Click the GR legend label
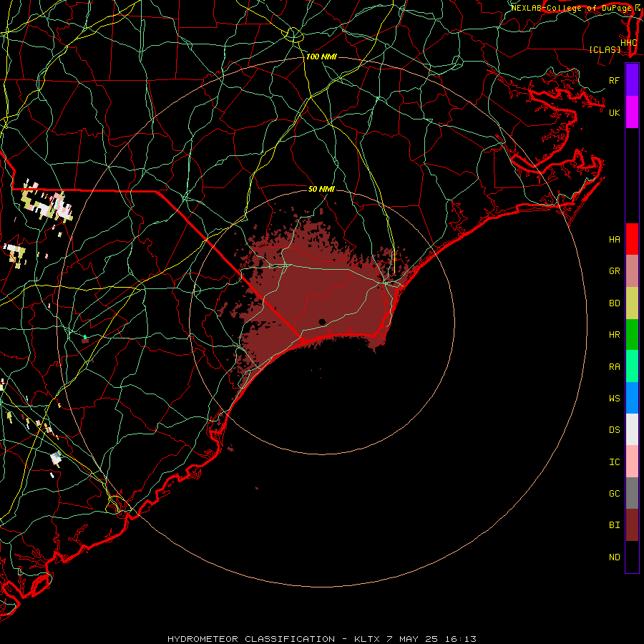 point(614,271)
